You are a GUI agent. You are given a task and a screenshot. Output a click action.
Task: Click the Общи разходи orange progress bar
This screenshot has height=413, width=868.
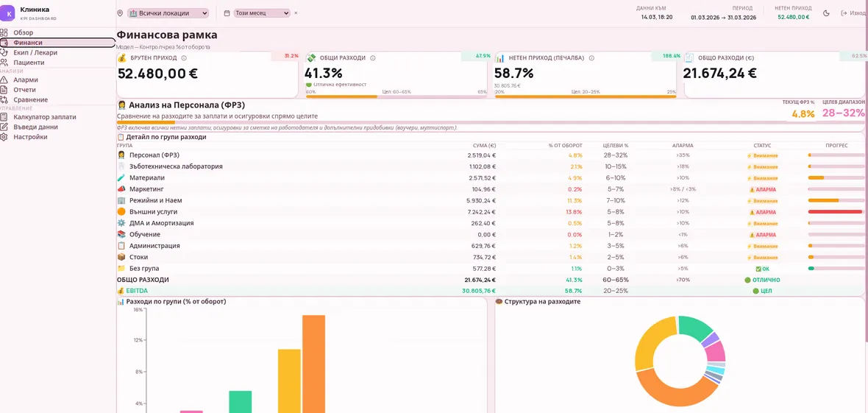click(x=341, y=96)
